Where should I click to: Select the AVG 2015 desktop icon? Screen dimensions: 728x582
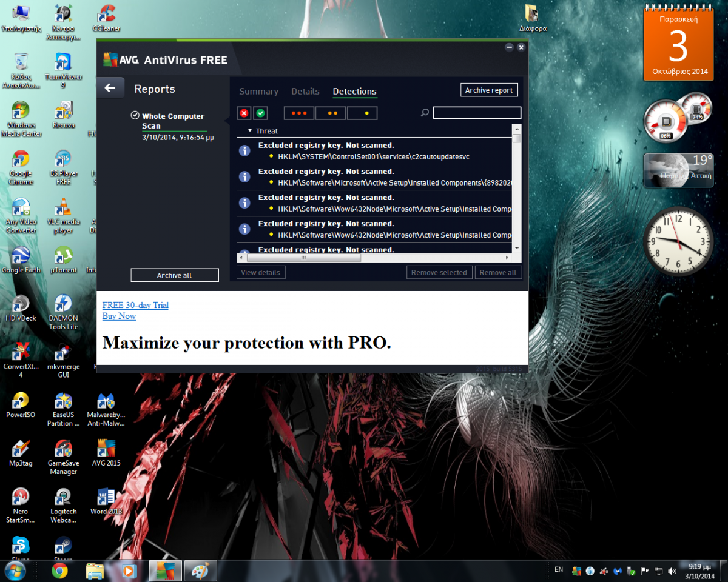[x=106, y=453]
